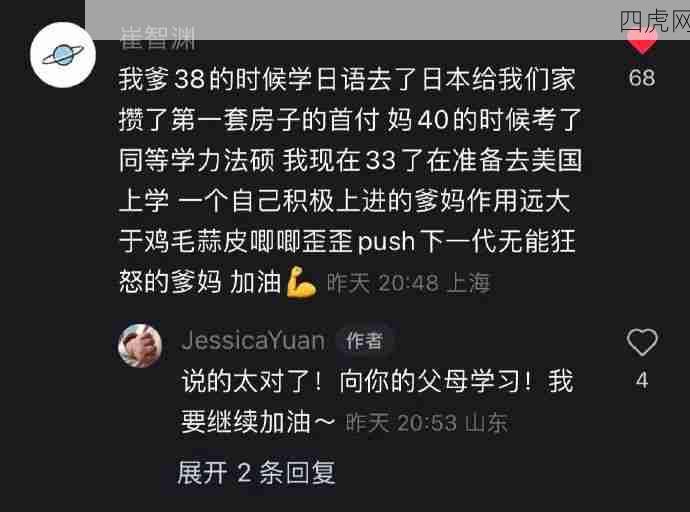Click the 68 likes count
The width and height of the screenshot is (690, 512).
click(x=642, y=78)
